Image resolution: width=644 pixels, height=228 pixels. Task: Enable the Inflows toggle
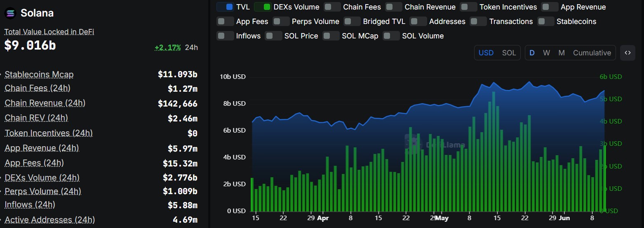tap(225, 36)
